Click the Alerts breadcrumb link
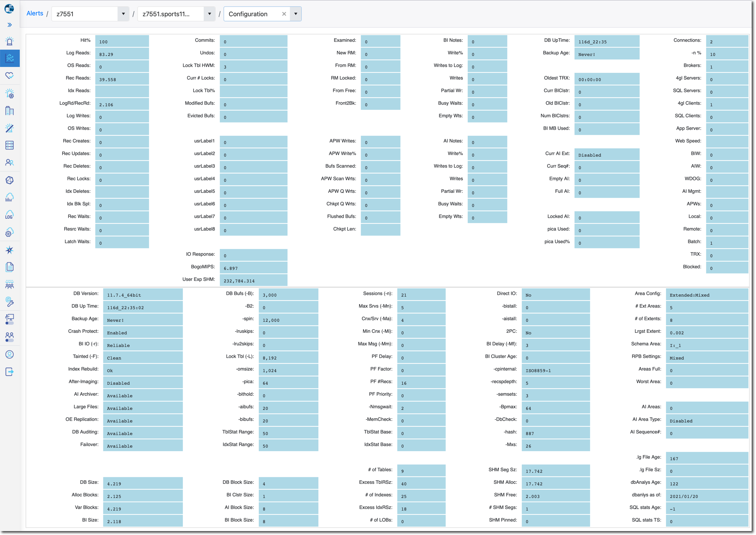Image resolution: width=756 pixels, height=535 pixels. (x=35, y=13)
